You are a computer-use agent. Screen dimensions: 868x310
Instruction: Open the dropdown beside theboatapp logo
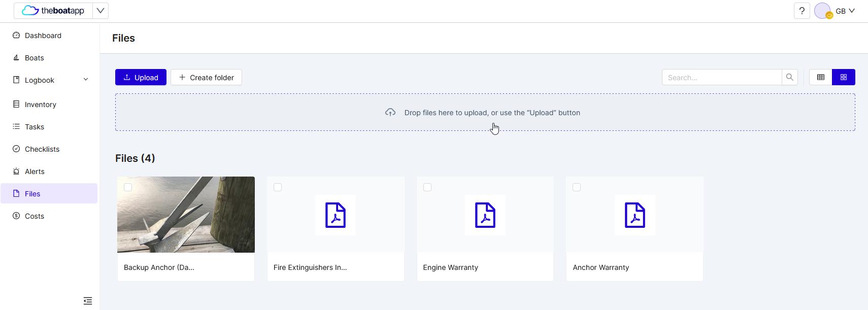click(x=101, y=11)
